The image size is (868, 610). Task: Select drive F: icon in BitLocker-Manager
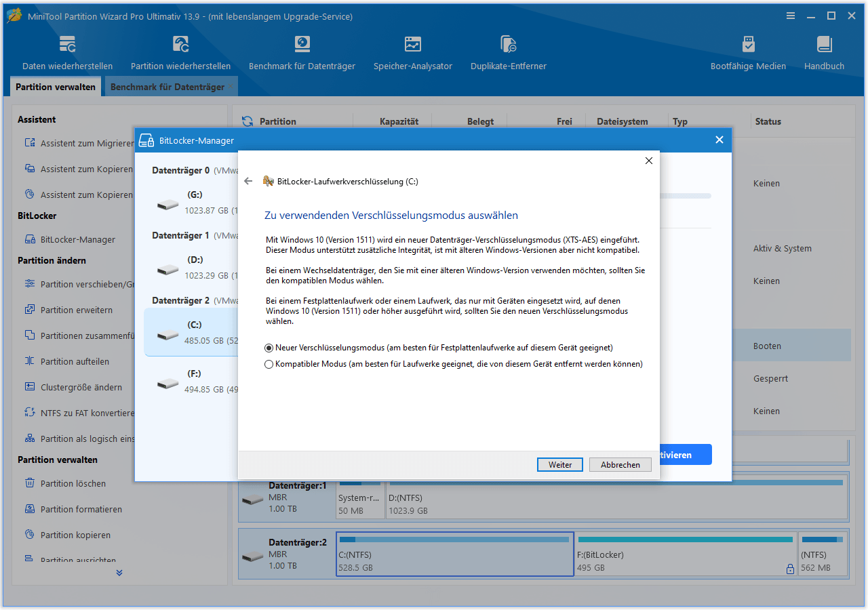[167, 382]
